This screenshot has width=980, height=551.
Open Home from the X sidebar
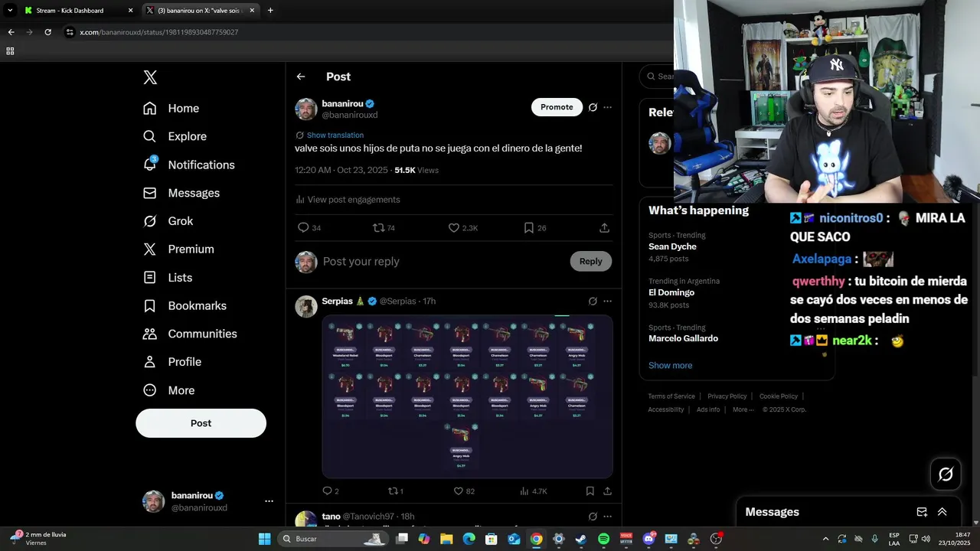click(x=171, y=109)
